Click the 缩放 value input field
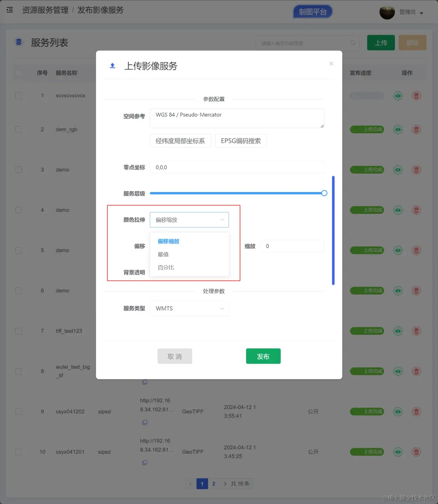This screenshot has width=438, height=504. coord(292,246)
